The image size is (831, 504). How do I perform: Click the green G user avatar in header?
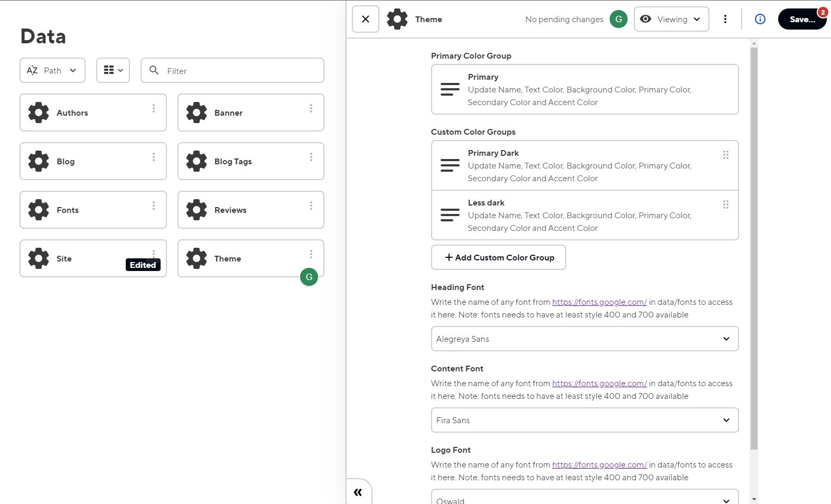[618, 19]
